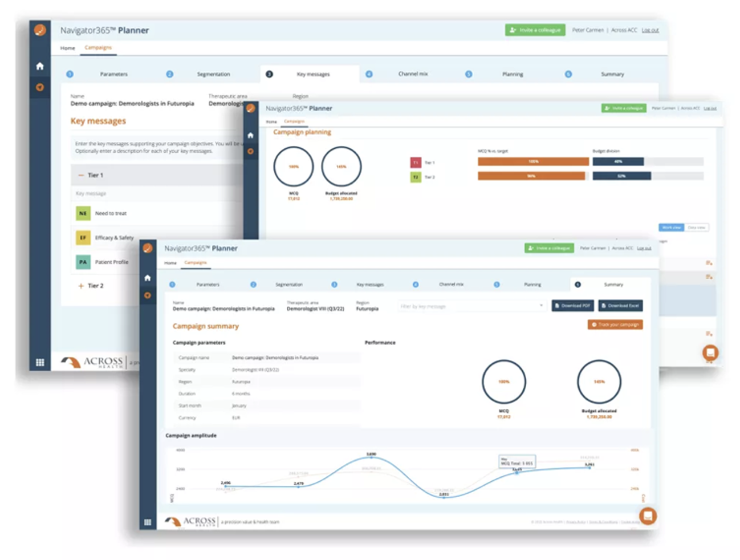
Task: Open the Campaigns tab in the Key messages window
Action: 98,47
